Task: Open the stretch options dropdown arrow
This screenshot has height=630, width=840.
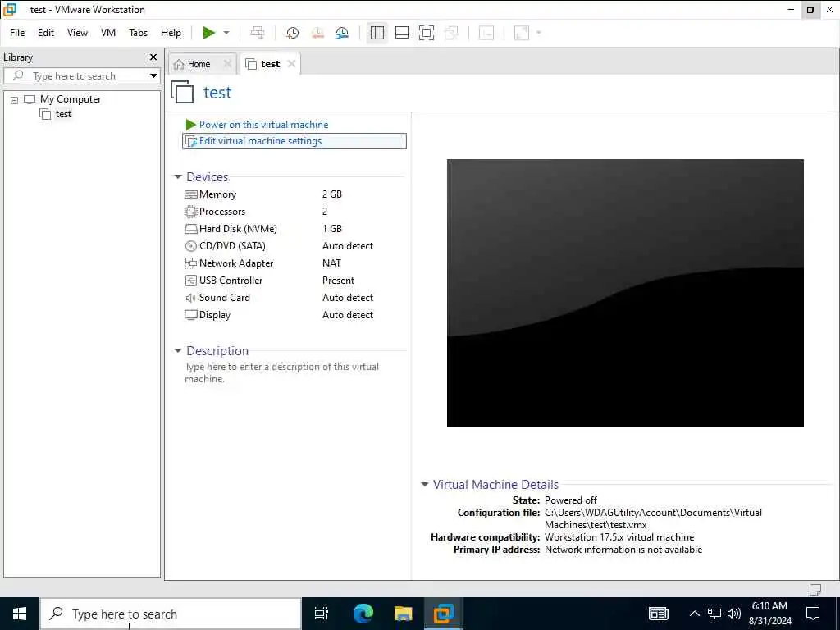Action: (539, 33)
